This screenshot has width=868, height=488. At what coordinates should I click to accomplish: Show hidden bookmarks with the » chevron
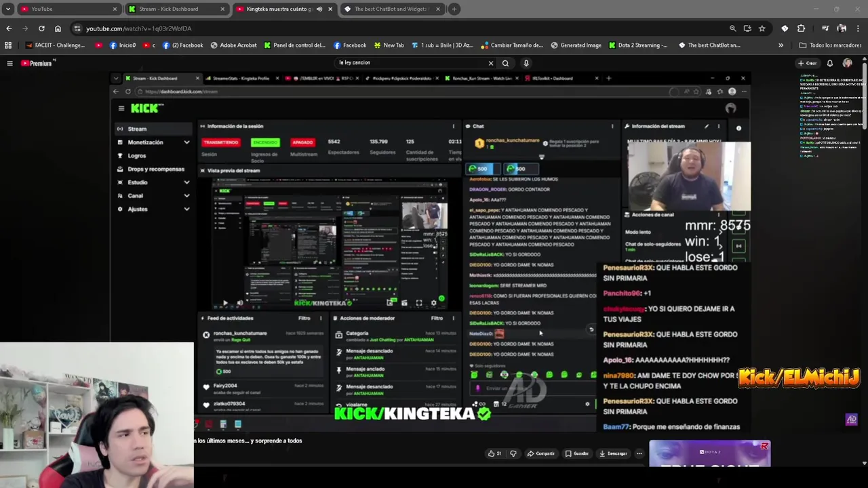(781, 45)
